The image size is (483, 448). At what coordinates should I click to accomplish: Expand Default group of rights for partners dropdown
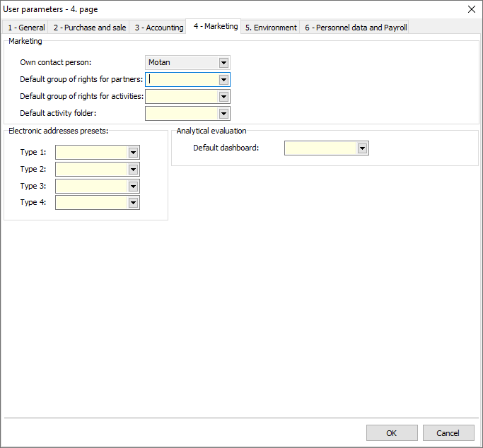click(x=223, y=80)
